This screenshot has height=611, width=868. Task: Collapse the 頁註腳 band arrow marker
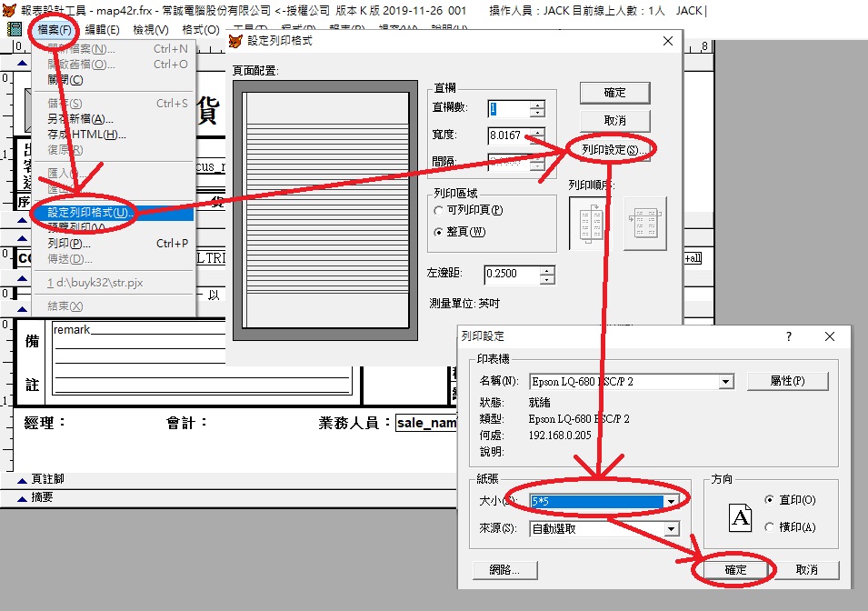[23, 479]
